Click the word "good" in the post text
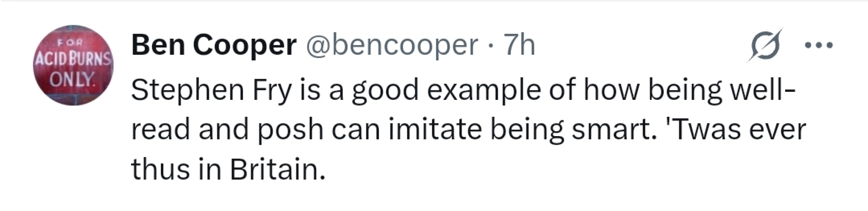 [385, 91]
